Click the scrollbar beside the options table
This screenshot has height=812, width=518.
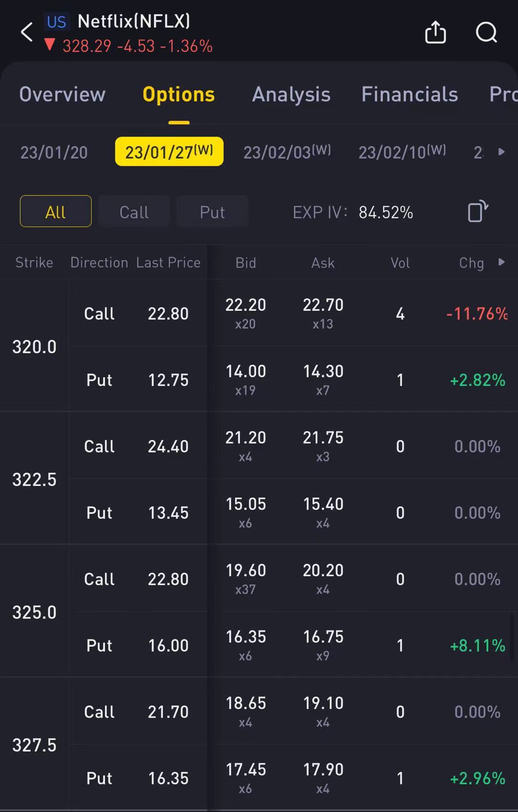[x=515, y=638]
